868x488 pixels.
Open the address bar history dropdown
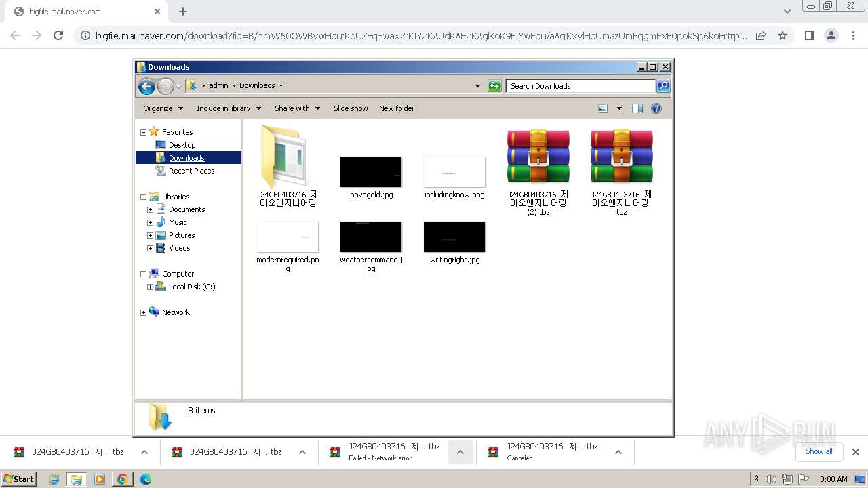click(x=477, y=86)
